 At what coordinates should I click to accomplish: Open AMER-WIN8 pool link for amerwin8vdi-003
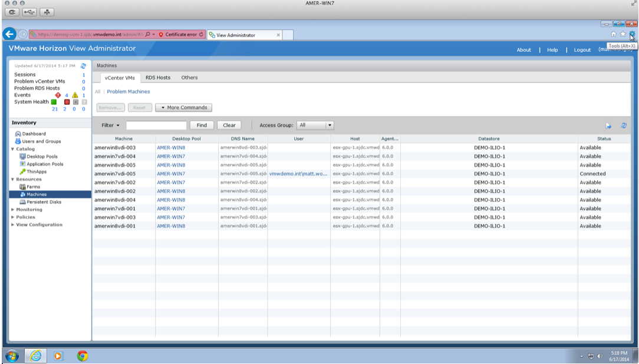[171, 148]
